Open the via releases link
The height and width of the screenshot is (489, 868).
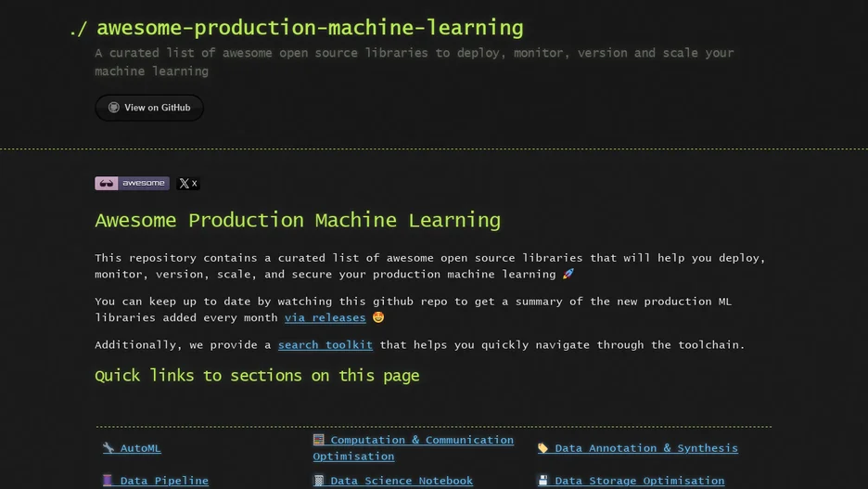point(325,317)
